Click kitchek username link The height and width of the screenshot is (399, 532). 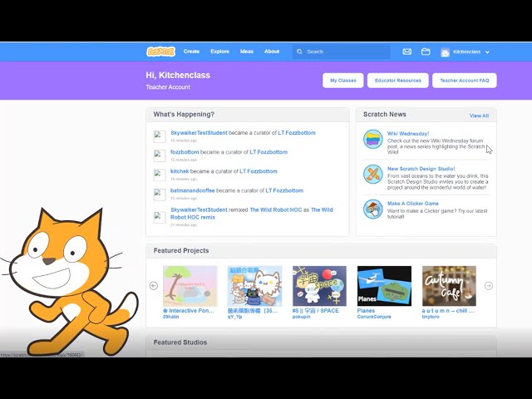tap(180, 171)
